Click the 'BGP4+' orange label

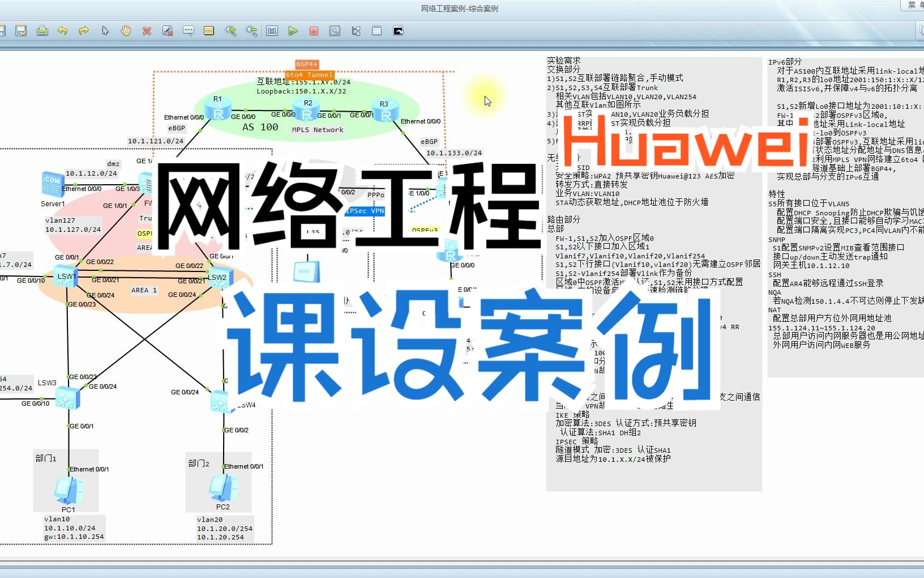307,64
